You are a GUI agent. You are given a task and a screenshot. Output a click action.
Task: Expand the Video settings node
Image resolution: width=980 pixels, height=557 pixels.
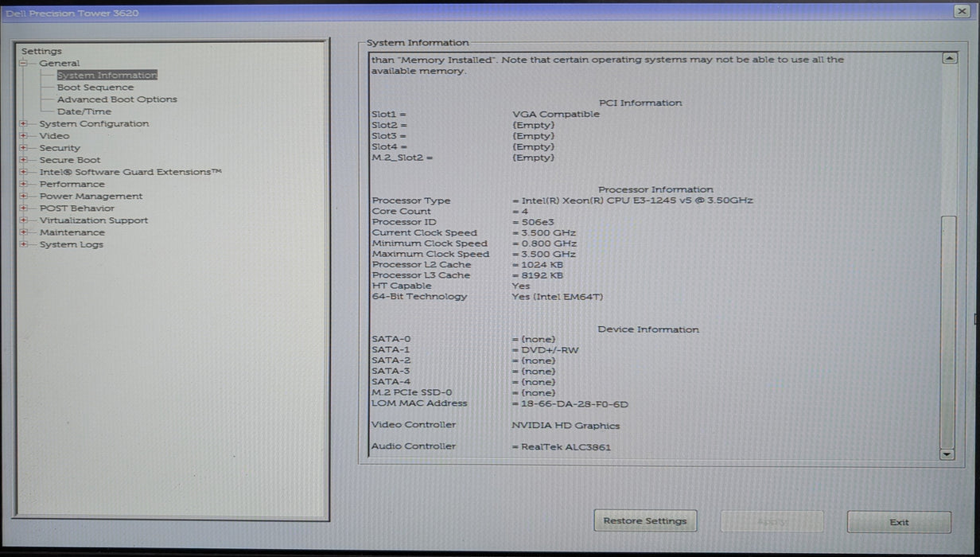23,135
